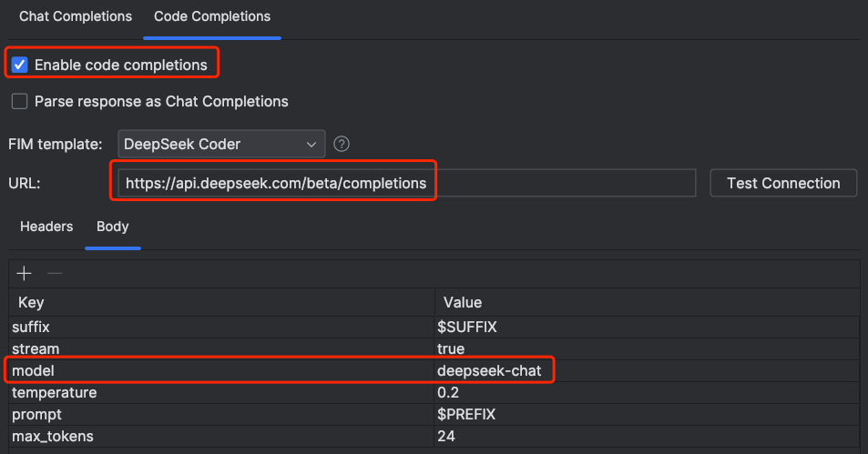Check Parse response as Chat Completions
The image size is (868, 454).
(19, 102)
